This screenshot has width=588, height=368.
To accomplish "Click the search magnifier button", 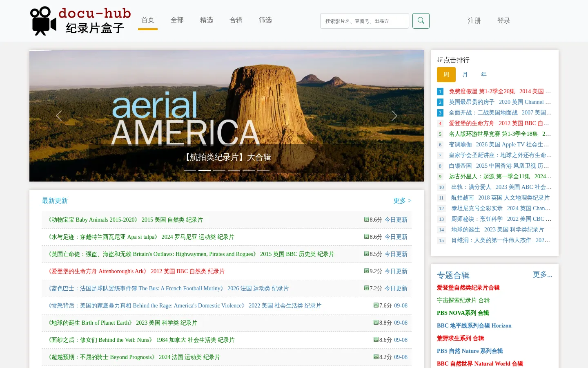I will [421, 21].
